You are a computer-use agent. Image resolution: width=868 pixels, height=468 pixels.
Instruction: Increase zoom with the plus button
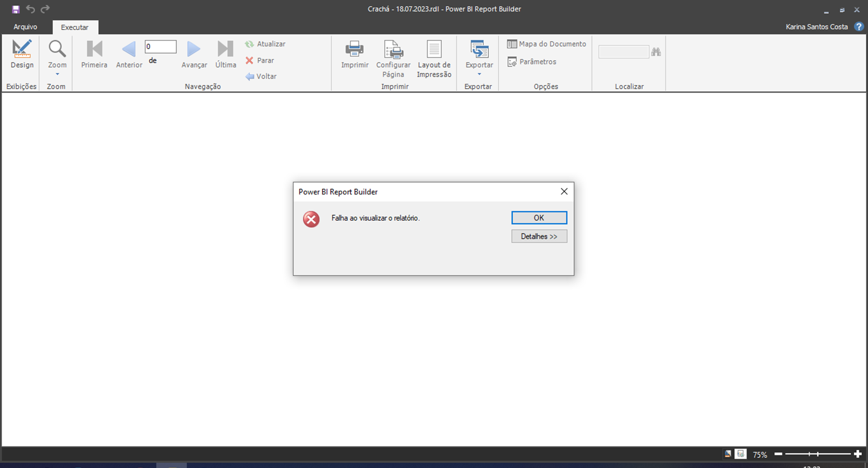click(x=858, y=454)
